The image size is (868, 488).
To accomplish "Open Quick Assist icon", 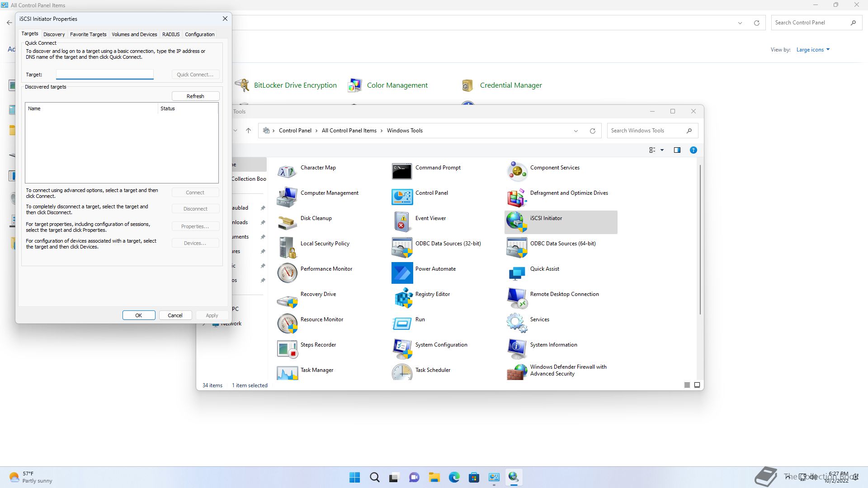I will (517, 272).
